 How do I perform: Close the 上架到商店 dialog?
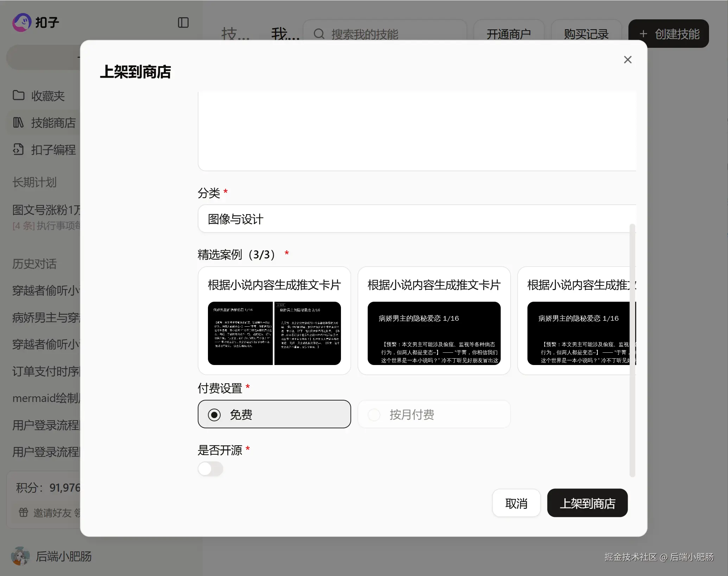tap(627, 60)
